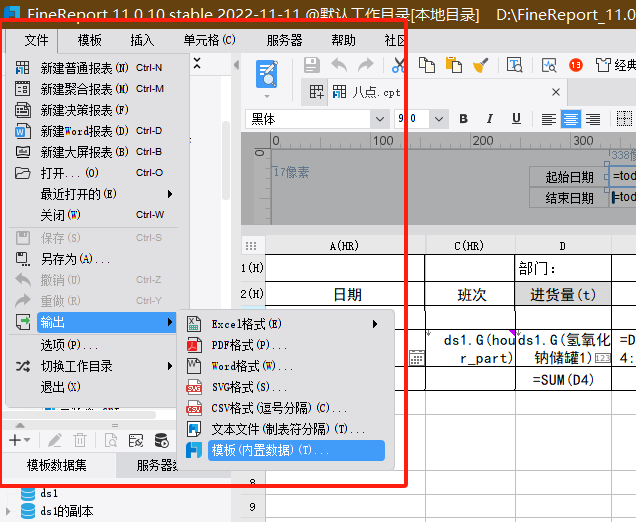Click the database connection icon
The height and width of the screenshot is (522, 636).
tap(161, 440)
